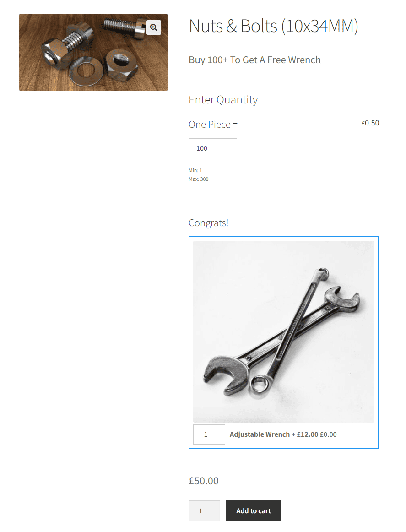Click the Min: 1 hint text
This screenshot has height=532, width=406.
(195, 170)
